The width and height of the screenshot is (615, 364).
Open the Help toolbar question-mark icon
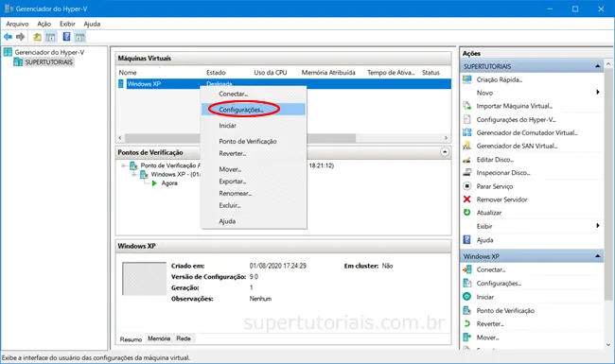(x=66, y=37)
